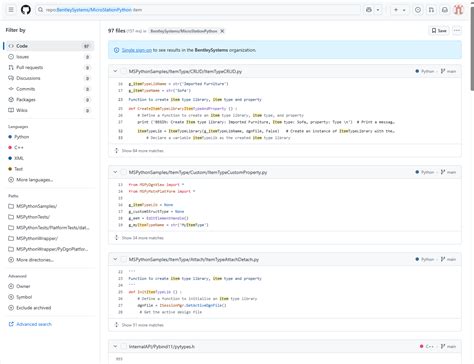The image size is (474, 364).
Task: Open the plus create-new dropdown
Action: (x=399, y=10)
